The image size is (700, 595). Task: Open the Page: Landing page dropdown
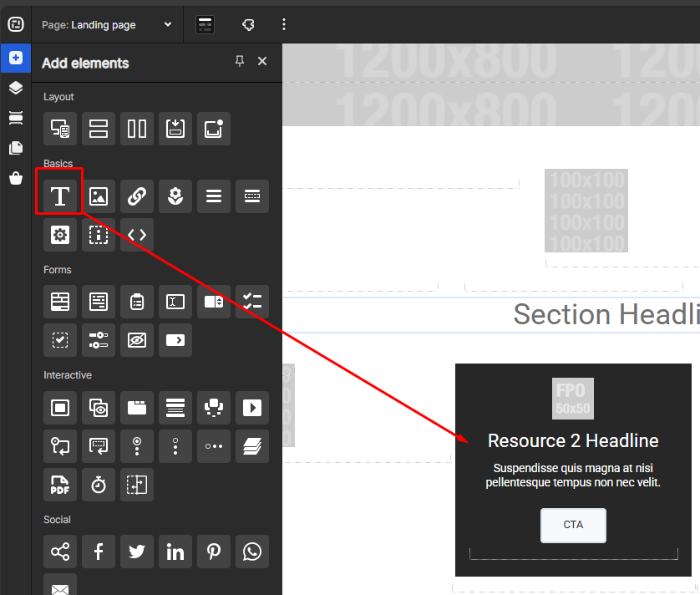pyautogui.click(x=107, y=24)
